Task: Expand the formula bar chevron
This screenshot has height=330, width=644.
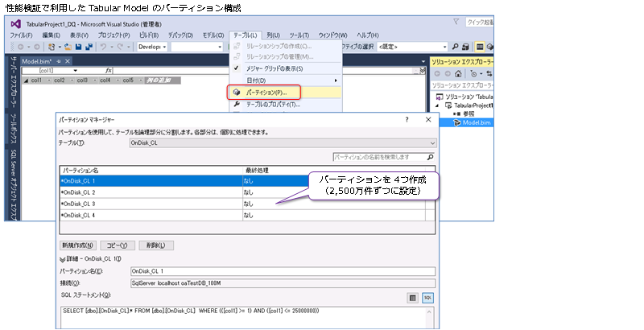Action: coord(423,71)
